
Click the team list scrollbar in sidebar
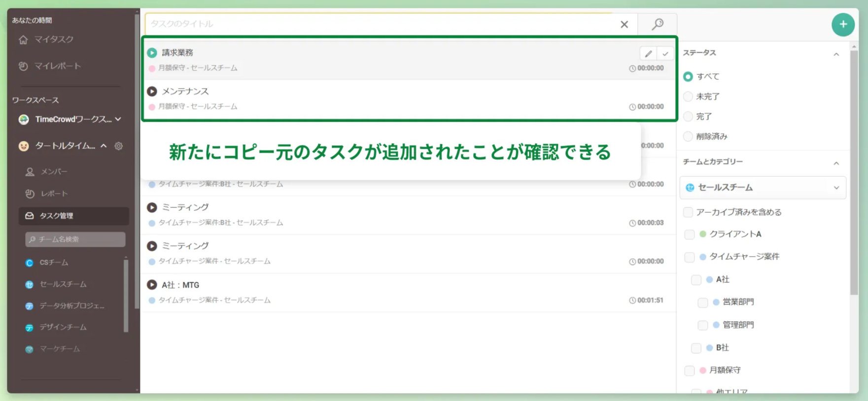[x=126, y=296]
